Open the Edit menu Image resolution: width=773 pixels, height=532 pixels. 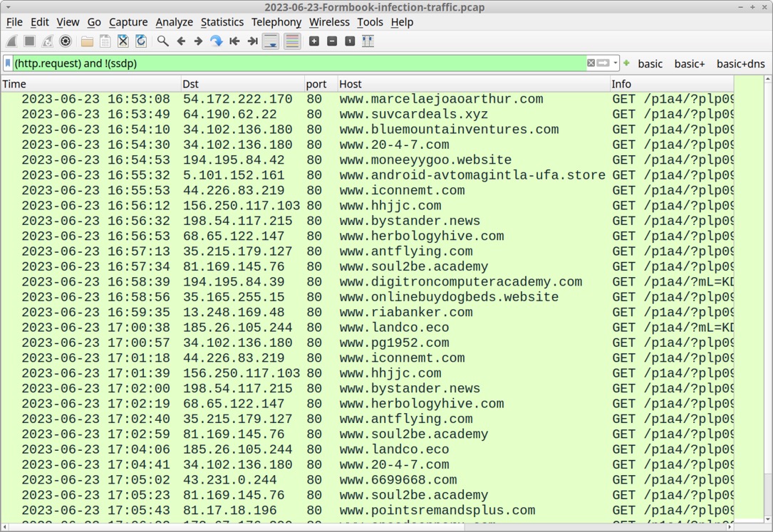[39, 22]
